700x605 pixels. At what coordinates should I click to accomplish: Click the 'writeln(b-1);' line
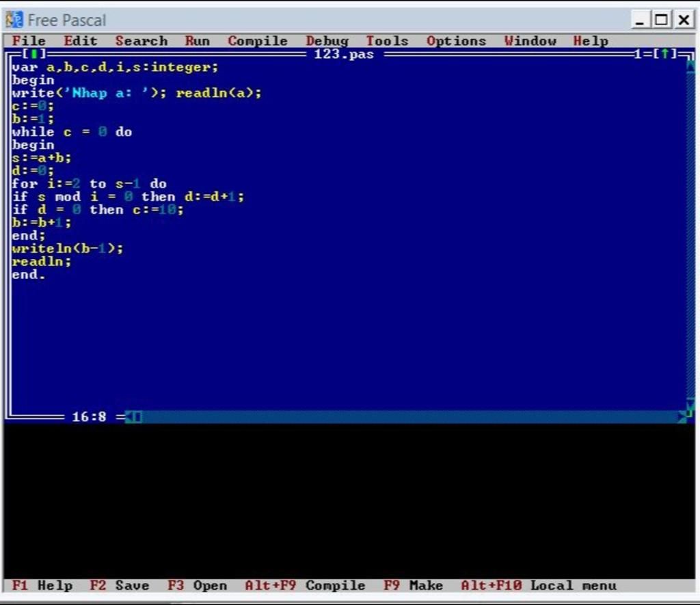click(x=68, y=248)
